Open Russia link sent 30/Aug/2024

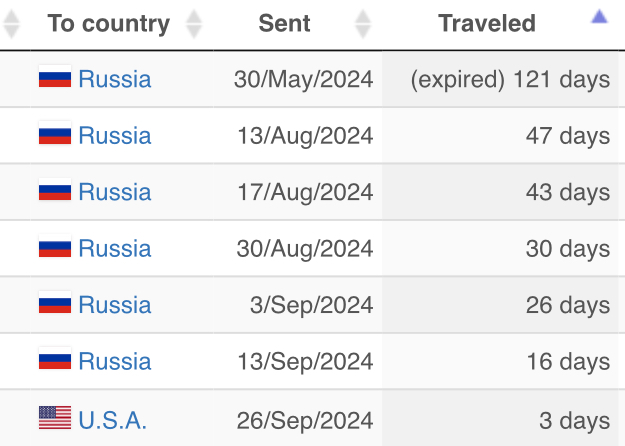pos(115,248)
